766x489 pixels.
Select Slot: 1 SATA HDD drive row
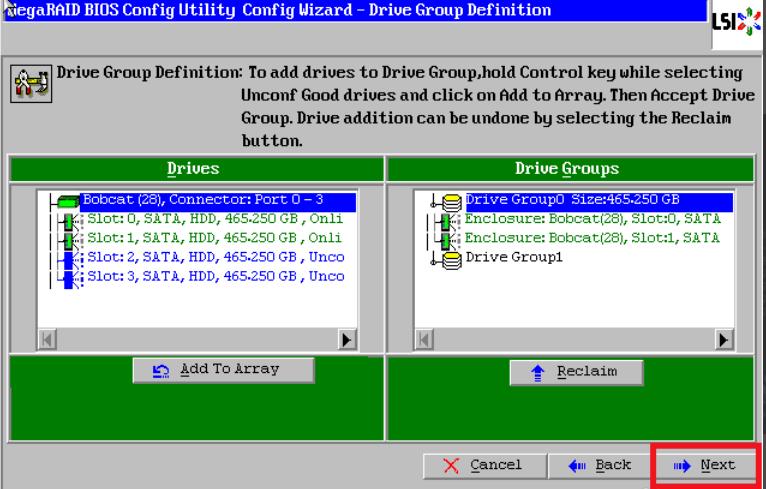tap(214, 238)
